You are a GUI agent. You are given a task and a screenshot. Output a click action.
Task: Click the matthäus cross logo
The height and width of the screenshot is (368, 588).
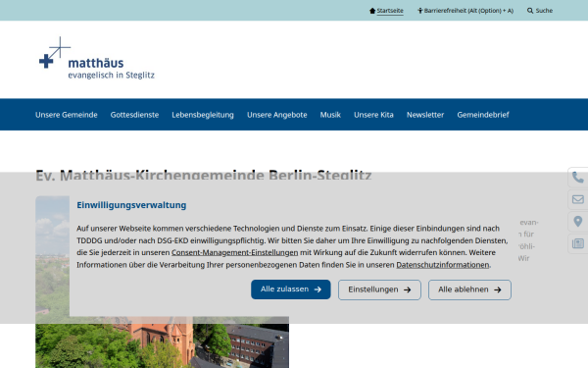55,53
